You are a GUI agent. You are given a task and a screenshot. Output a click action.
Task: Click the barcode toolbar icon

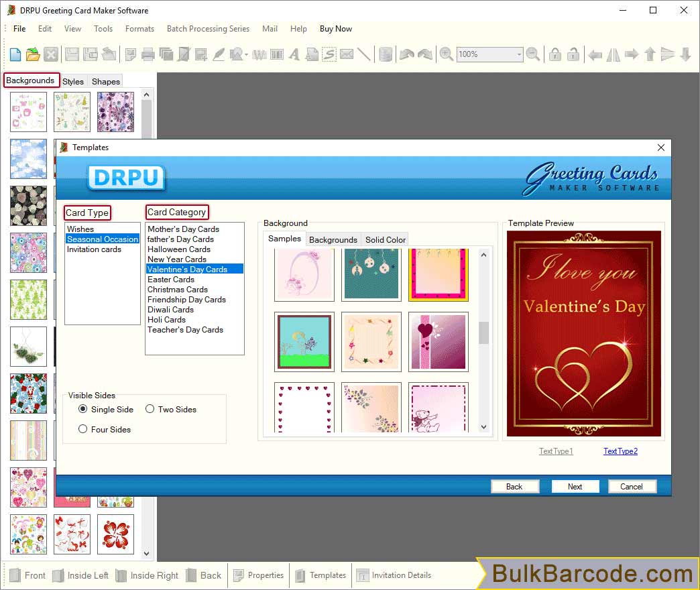coord(277,54)
